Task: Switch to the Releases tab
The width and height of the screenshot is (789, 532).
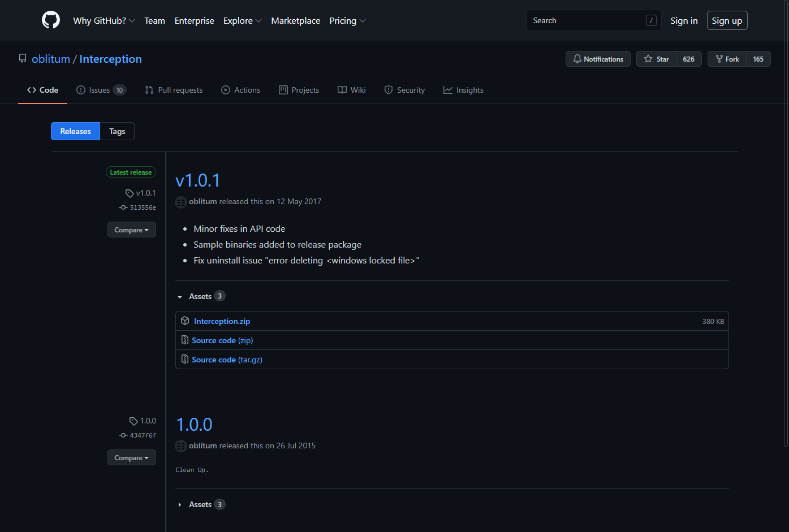Action: pos(75,131)
